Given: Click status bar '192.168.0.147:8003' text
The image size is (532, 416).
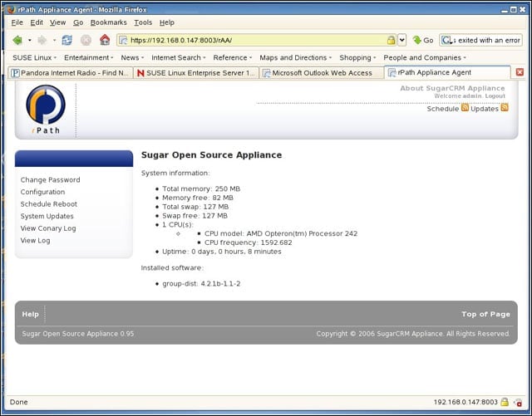Looking at the screenshot, I should click(x=465, y=402).
